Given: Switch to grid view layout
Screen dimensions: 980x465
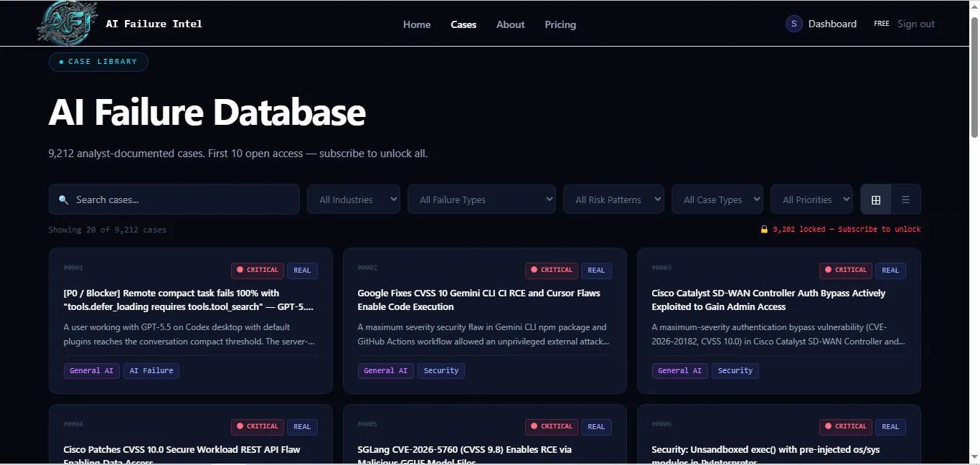Looking at the screenshot, I should coord(876,199).
